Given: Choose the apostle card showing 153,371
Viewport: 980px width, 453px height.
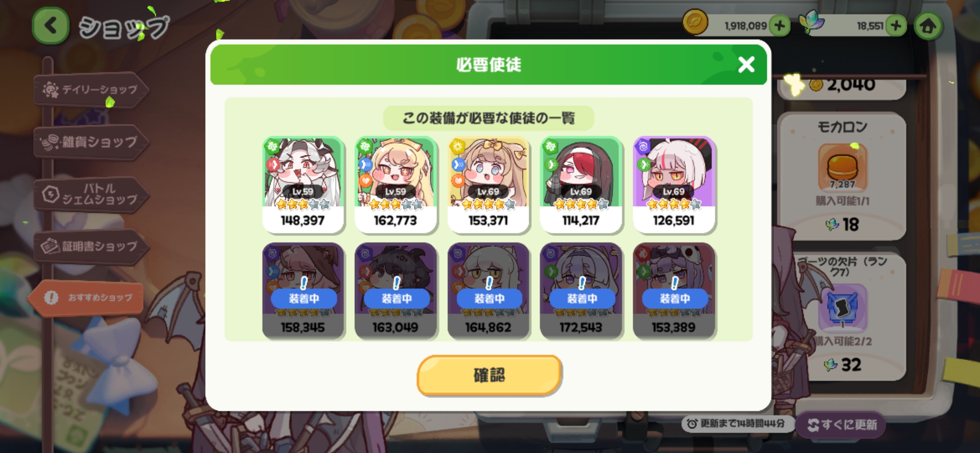Looking at the screenshot, I should [488, 185].
